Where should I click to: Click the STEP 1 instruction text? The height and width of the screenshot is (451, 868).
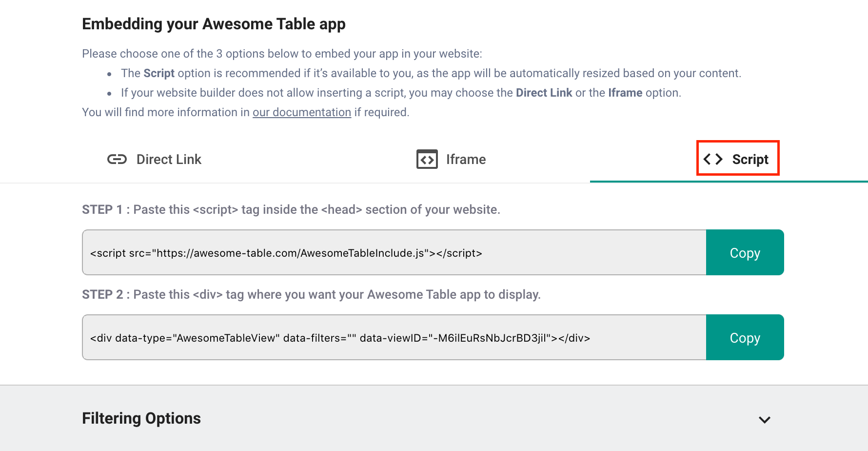(291, 209)
